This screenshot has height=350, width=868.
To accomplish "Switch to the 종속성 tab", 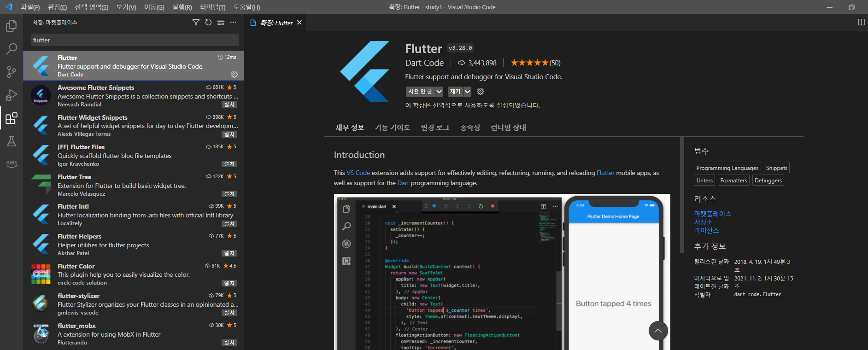I will [x=470, y=128].
